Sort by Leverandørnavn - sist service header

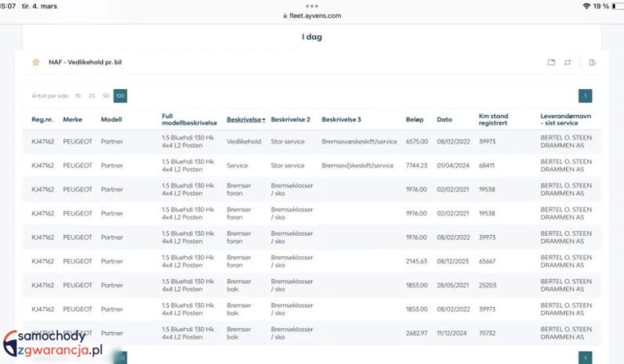pyautogui.click(x=565, y=120)
